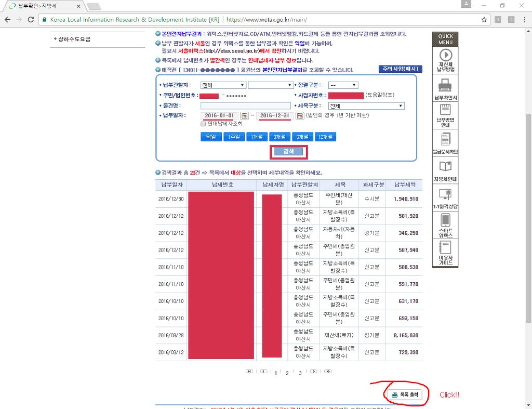This screenshot has height=409, width=532.
Task: Set period with 당일 button
Action: [211, 137]
